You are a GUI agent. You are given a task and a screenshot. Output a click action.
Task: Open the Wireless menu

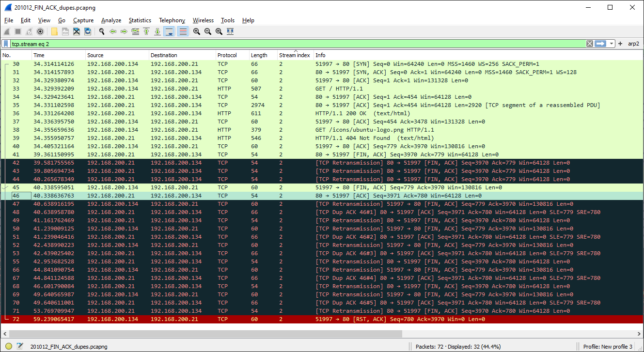[203, 20]
